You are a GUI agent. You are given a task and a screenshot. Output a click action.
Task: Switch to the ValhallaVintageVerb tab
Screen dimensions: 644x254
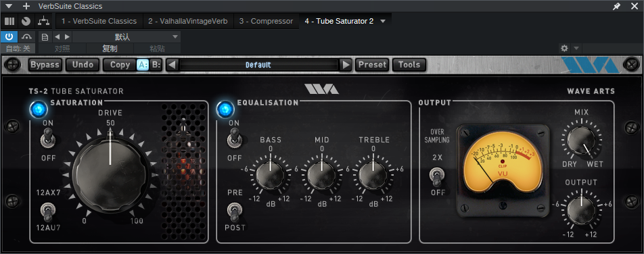click(187, 21)
